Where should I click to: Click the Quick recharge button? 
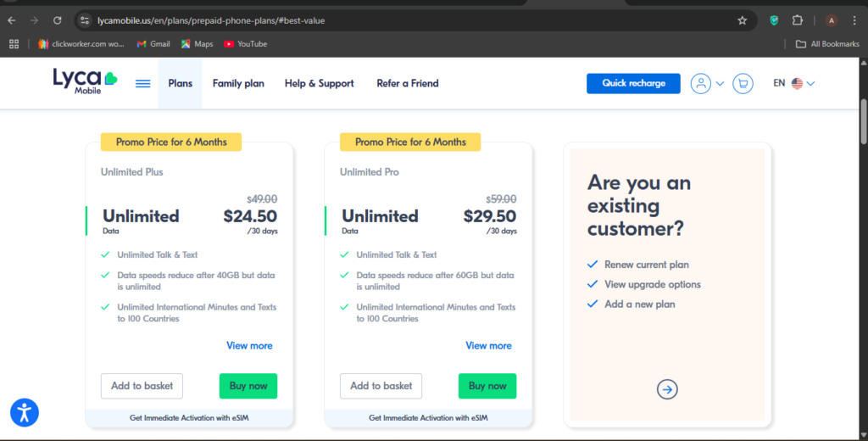(x=633, y=83)
